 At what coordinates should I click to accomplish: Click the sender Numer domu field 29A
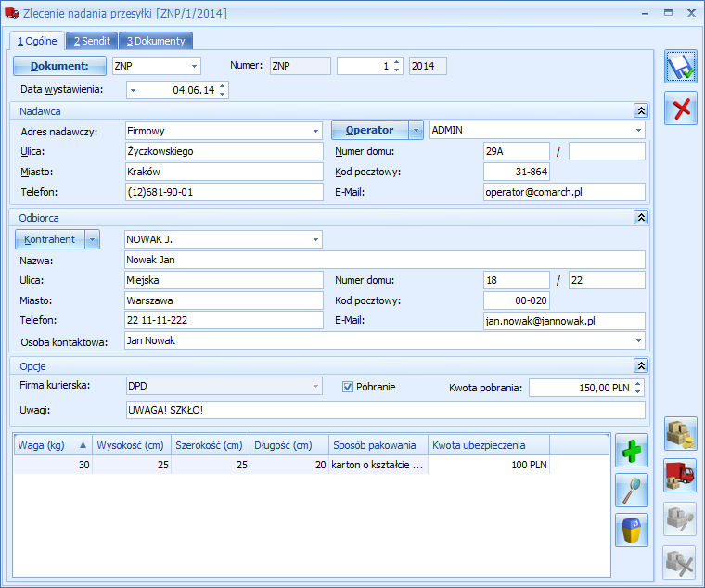click(517, 151)
